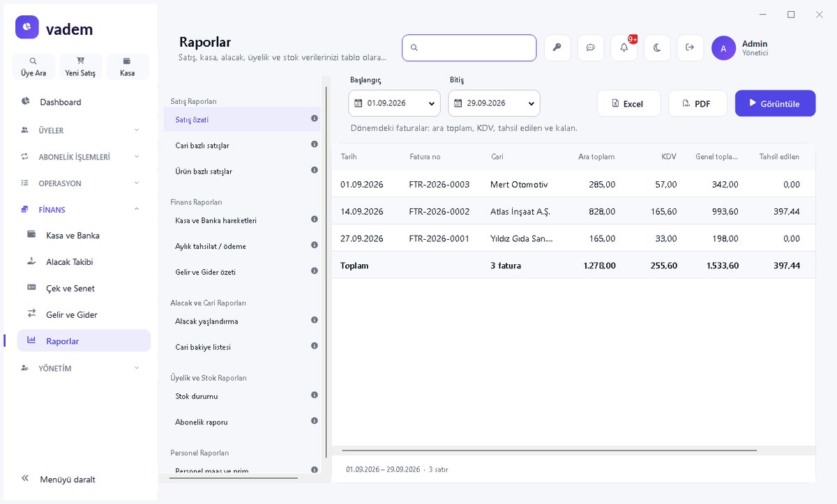The width and height of the screenshot is (837, 504).
Task: Click the Admin avatar circle
Action: click(723, 48)
